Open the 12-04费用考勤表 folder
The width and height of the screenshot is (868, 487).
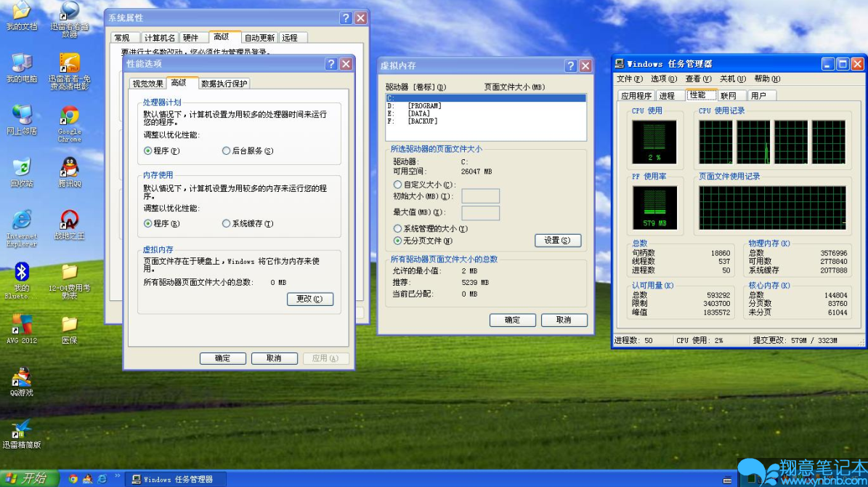[69, 281]
